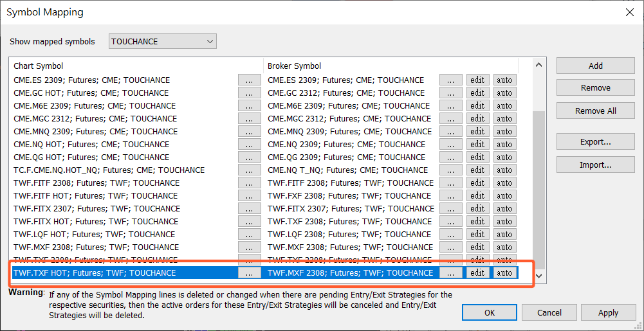Click the Add button
Screen dimensions: 644x331
(596, 66)
